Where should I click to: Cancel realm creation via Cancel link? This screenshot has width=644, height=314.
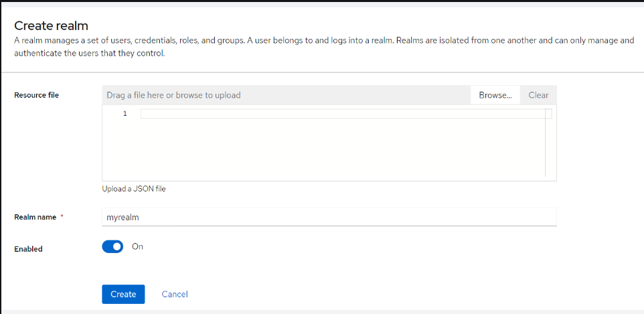[x=175, y=294]
